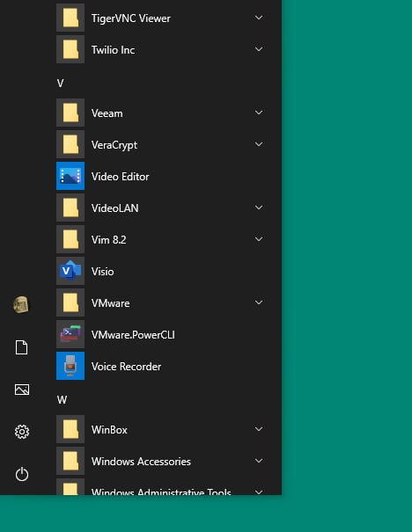Viewport: 412px width, 532px height.
Task: Expand Windows Administrative Tools chevron
Action: (x=259, y=492)
